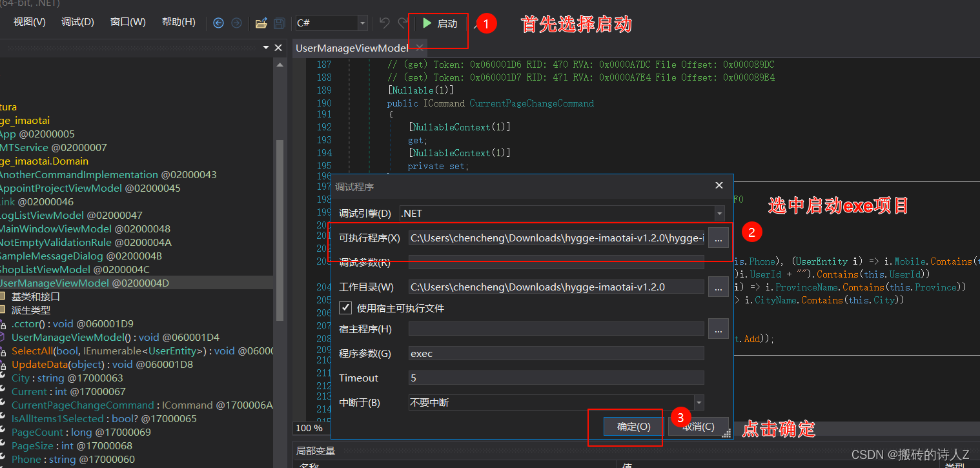Select AppointProjectViewModel @02000045 tree node
Viewport: 980px width, 468px height.
(x=90, y=188)
